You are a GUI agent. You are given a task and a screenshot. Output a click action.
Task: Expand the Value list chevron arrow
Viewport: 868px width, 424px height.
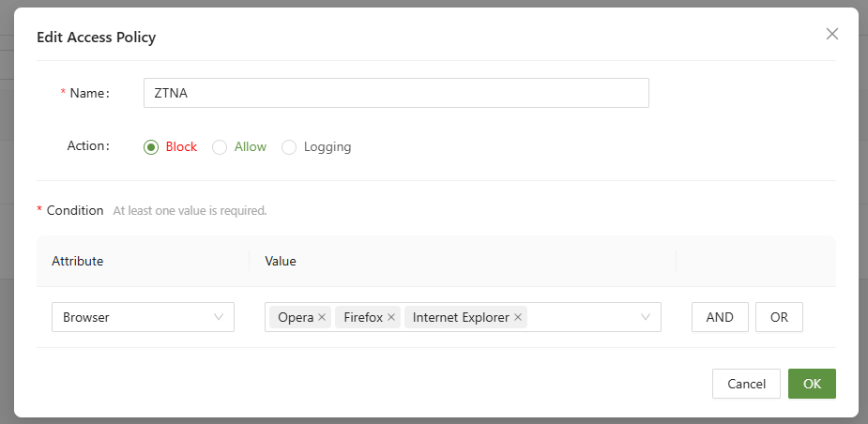646,317
